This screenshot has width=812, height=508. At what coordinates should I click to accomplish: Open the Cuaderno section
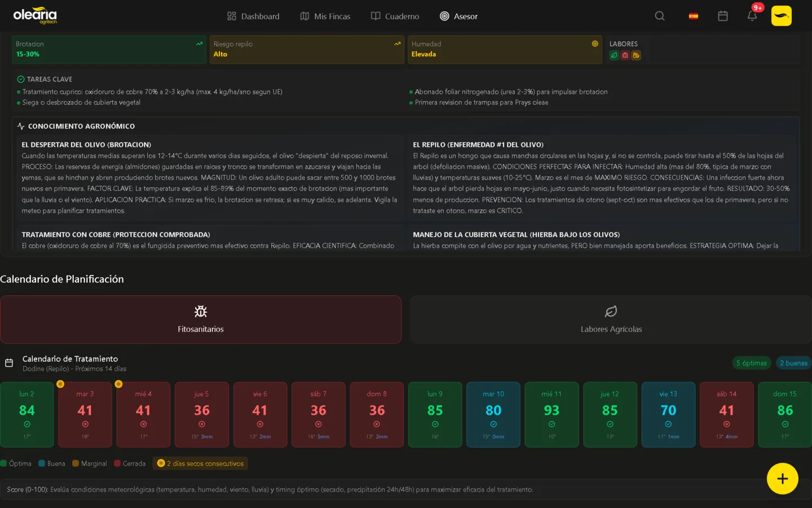(395, 16)
